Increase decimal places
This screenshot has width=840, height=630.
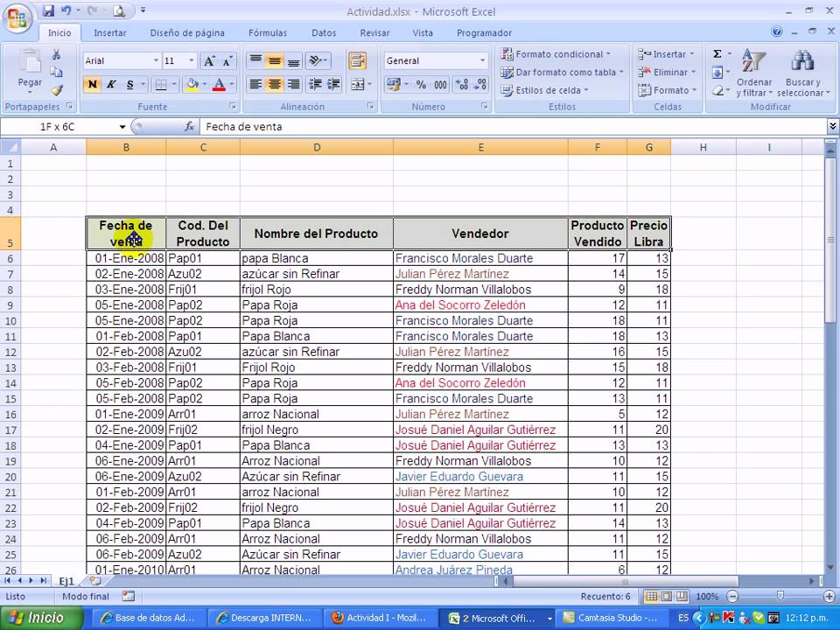tap(461, 84)
